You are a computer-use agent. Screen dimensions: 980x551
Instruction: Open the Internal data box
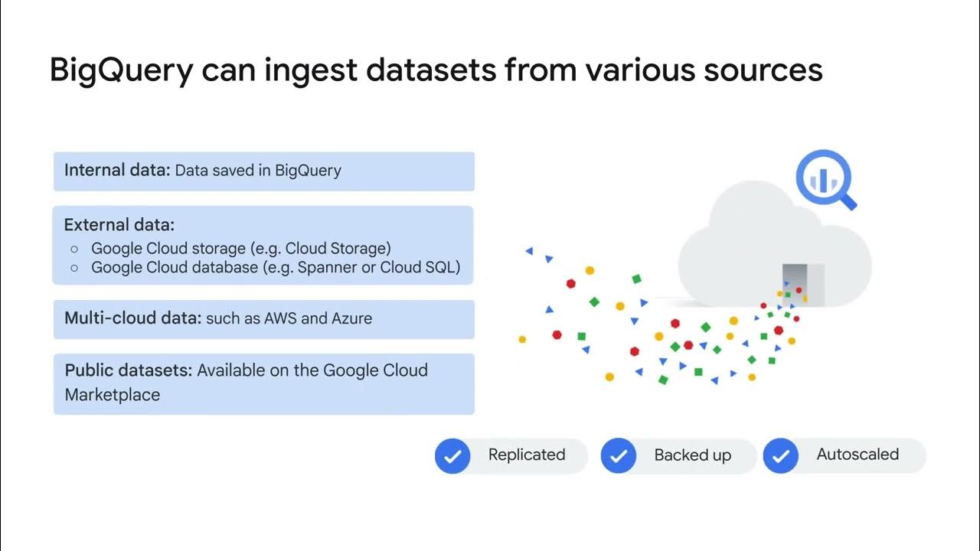coord(264,171)
